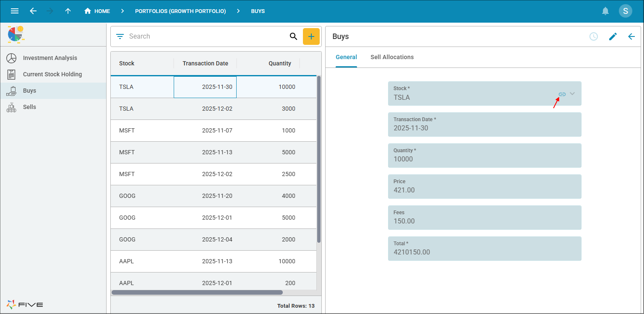Select the MSFT row dated 2025-11-13

point(214,153)
